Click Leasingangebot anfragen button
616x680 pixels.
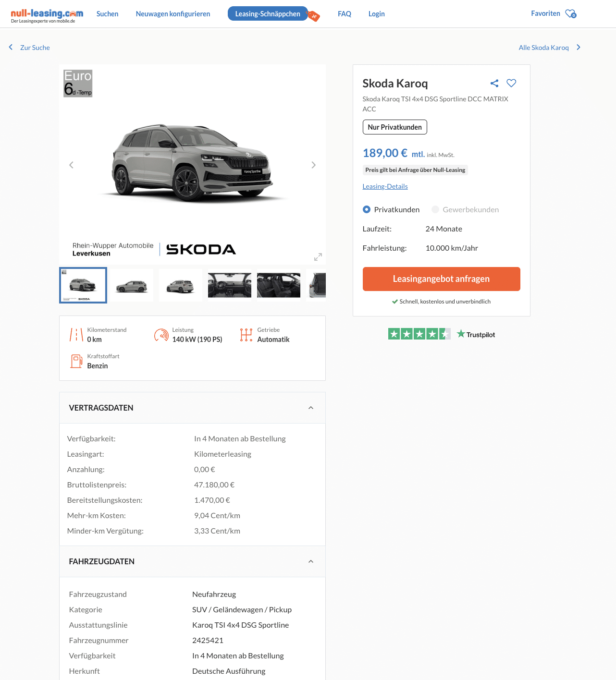[x=441, y=279]
